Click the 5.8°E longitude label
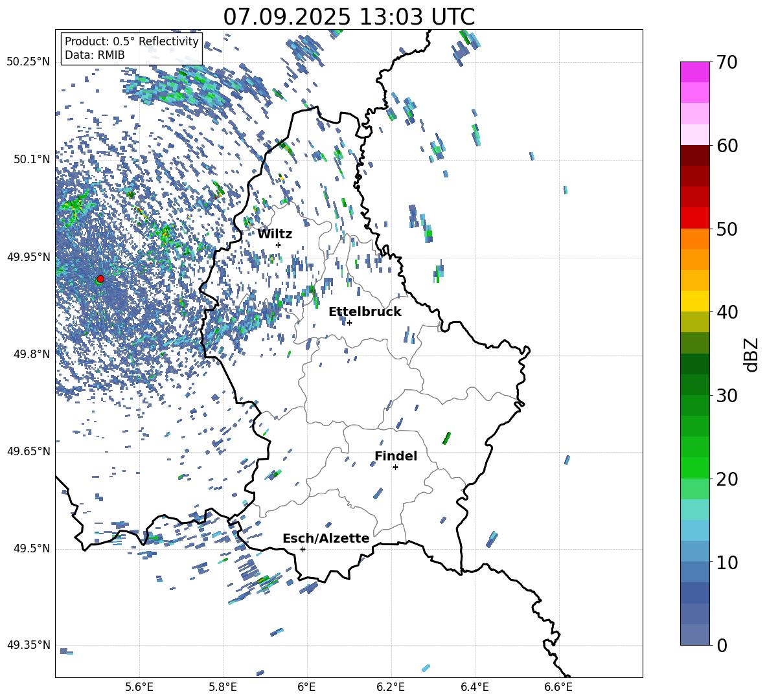Image resolution: width=767 pixels, height=700 pixels. [223, 687]
